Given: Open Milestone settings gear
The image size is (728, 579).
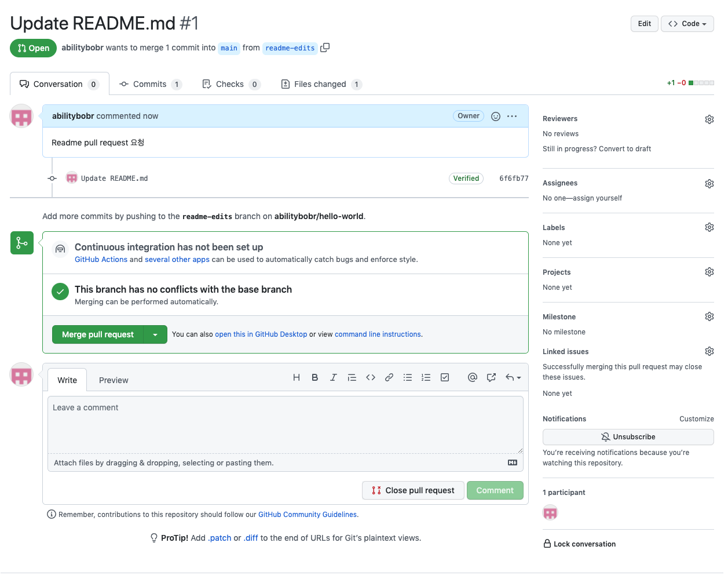Looking at the screenshot, I should point(709,316).
